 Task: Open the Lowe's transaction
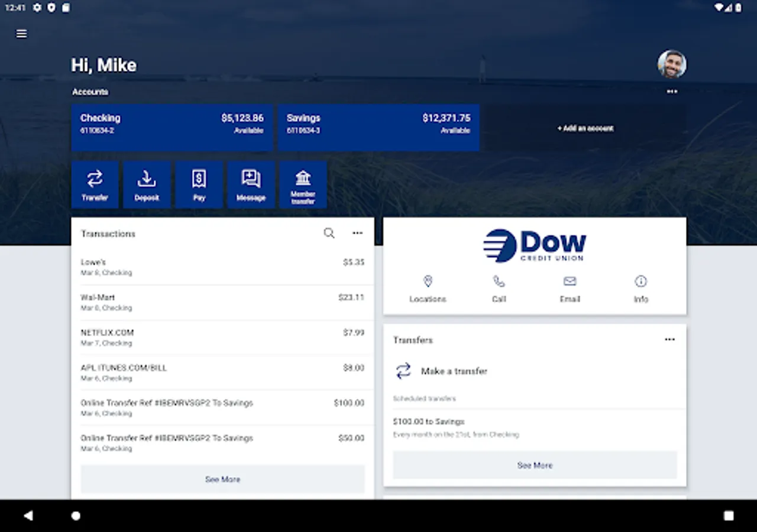(222, 267)
